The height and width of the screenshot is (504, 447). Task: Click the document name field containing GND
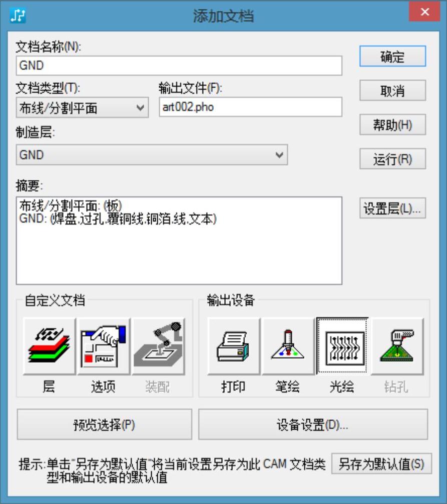[179, 65]
